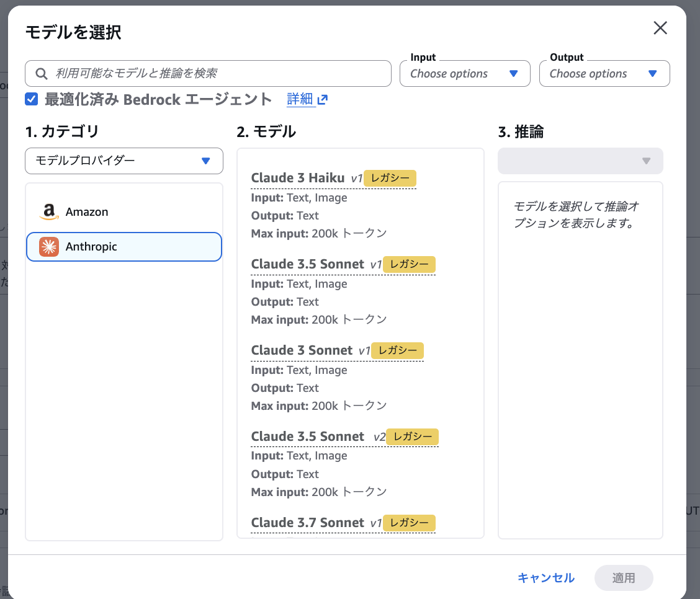Click the disabled 推論 dropdown

pyautogui.click(x=580, y=161)
